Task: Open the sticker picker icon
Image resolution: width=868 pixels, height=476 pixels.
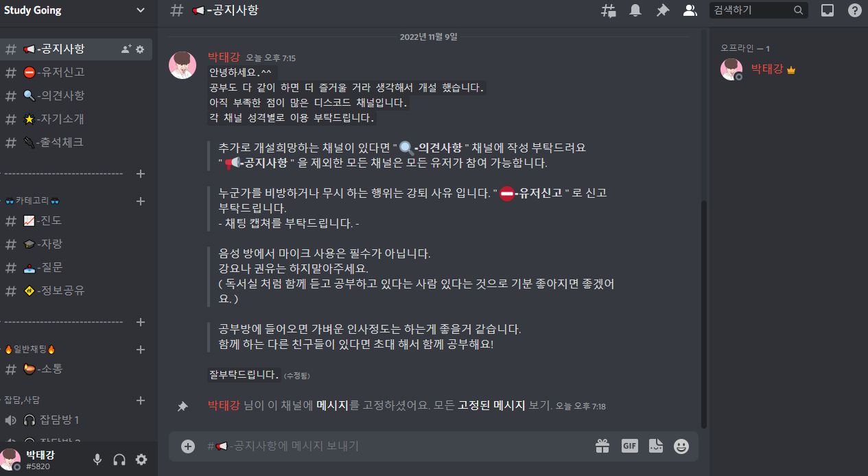Action: click(x=656, y=446)
